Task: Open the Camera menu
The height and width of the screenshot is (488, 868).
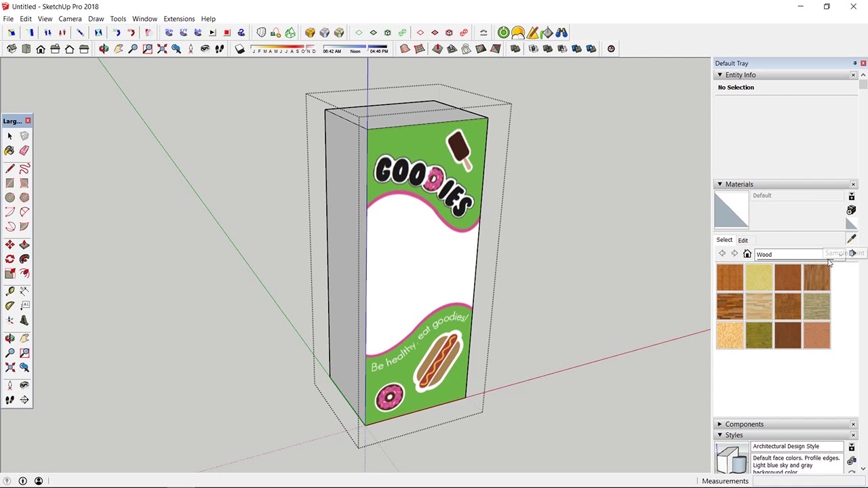Action: click(x=70, y=19)
